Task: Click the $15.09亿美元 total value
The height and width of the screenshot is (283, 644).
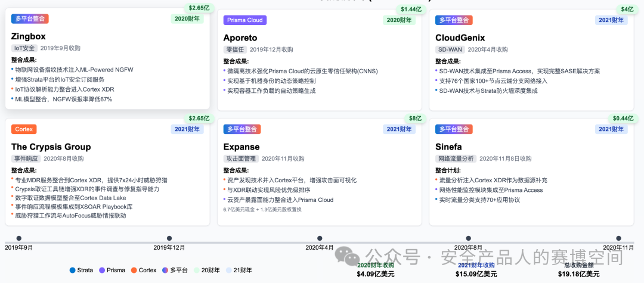Action: pos(476,274)
